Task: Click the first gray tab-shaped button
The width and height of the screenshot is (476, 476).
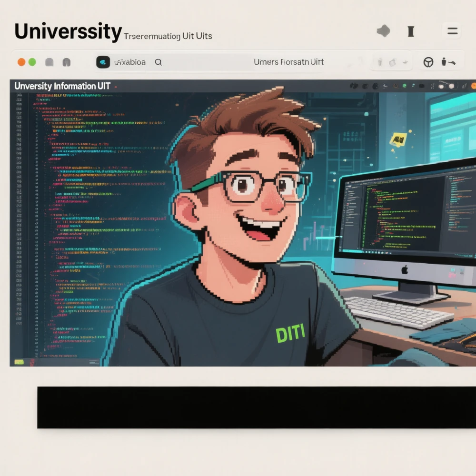Action: 49,62
